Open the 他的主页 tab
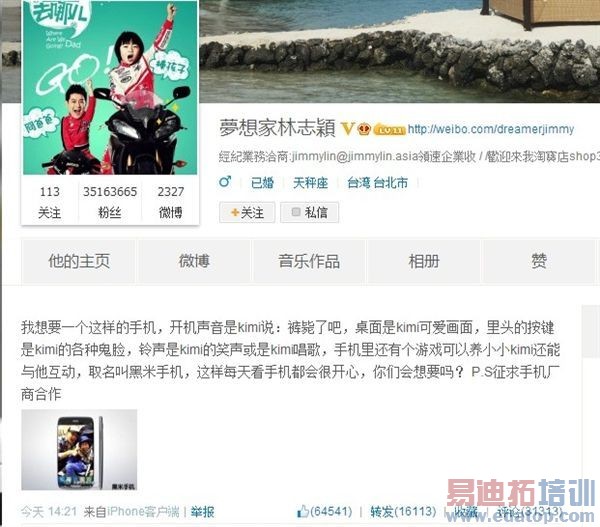The width and height of the screenshot is (600, 527). click(79, 261)
